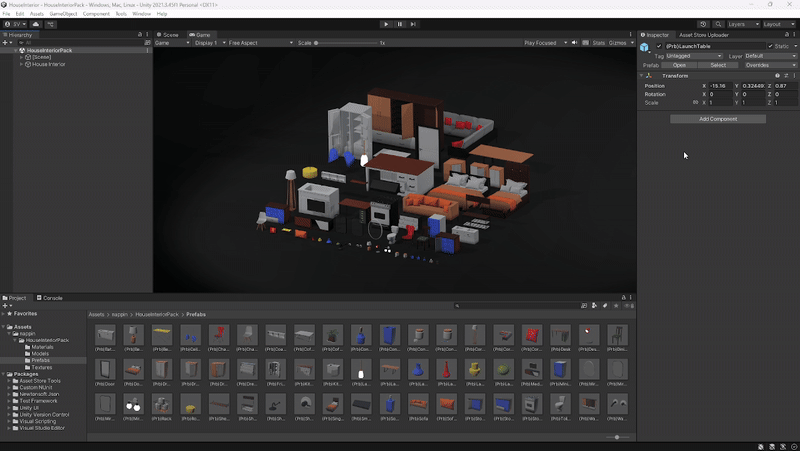Select the Inspector tab

click(655, 35)
